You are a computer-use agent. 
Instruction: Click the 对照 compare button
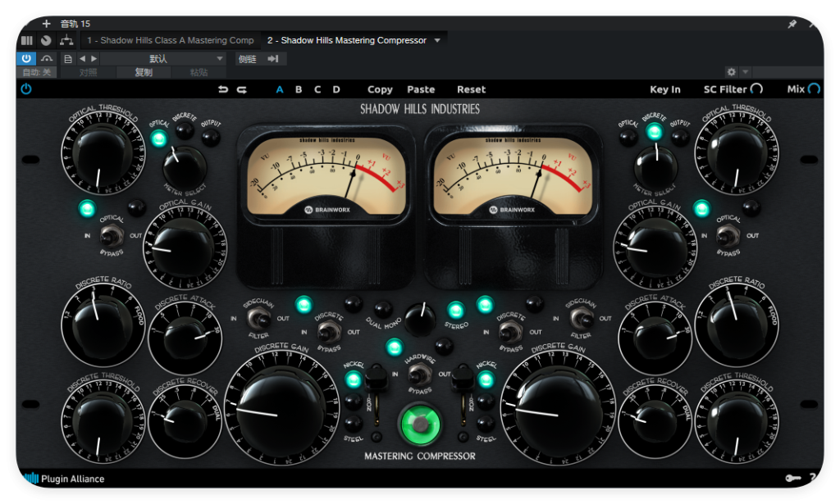pyautogui.click(x=89, y=72)
